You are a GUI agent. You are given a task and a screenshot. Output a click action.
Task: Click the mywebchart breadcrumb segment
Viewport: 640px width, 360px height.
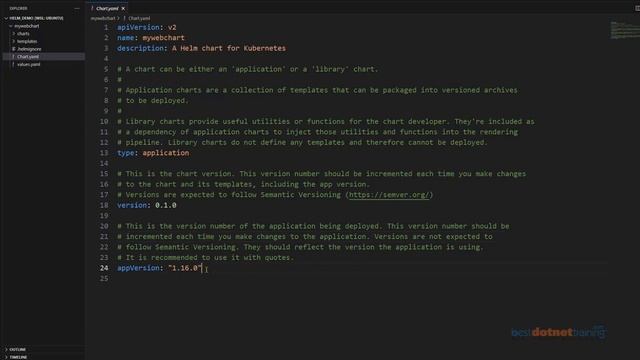tap(103, 18)
